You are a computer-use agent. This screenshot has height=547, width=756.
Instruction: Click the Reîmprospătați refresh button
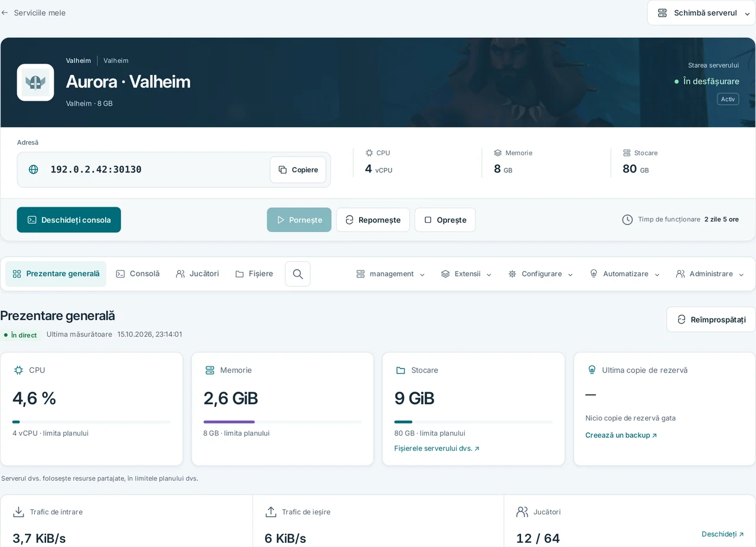tap(711, 320)
